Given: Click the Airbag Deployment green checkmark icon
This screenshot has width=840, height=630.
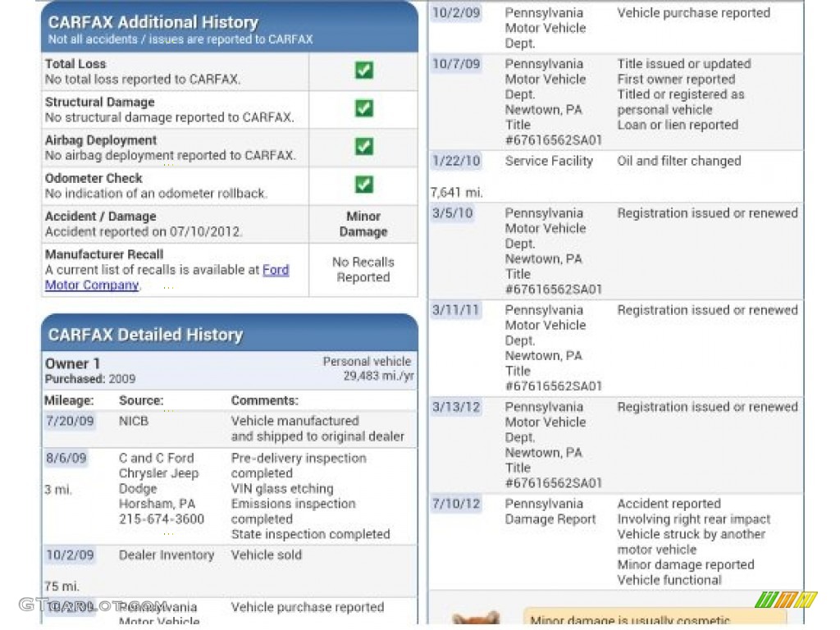Looking at the screenshot, I should point(363,146).
